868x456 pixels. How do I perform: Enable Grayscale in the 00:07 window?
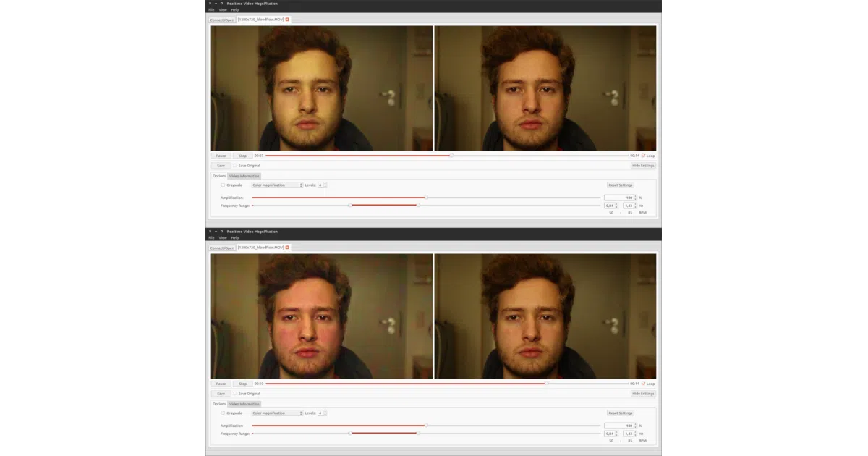coord(231,185)
